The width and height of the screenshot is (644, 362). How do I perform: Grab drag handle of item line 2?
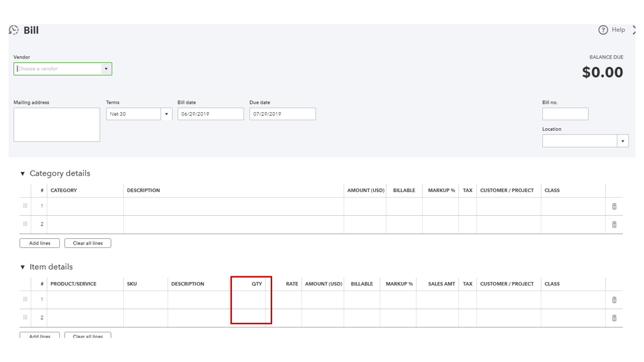[x=25, y=318]
